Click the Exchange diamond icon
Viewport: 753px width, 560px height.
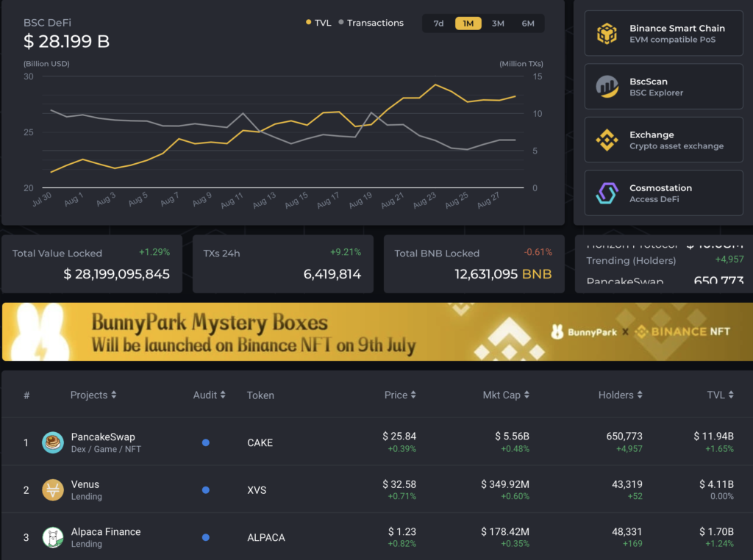coord(606,139)
